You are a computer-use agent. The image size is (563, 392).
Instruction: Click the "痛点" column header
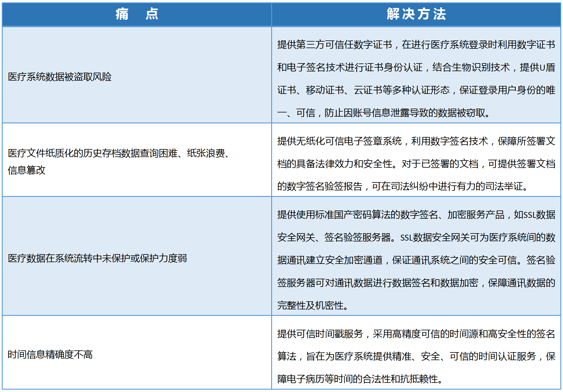pos(137,14)
